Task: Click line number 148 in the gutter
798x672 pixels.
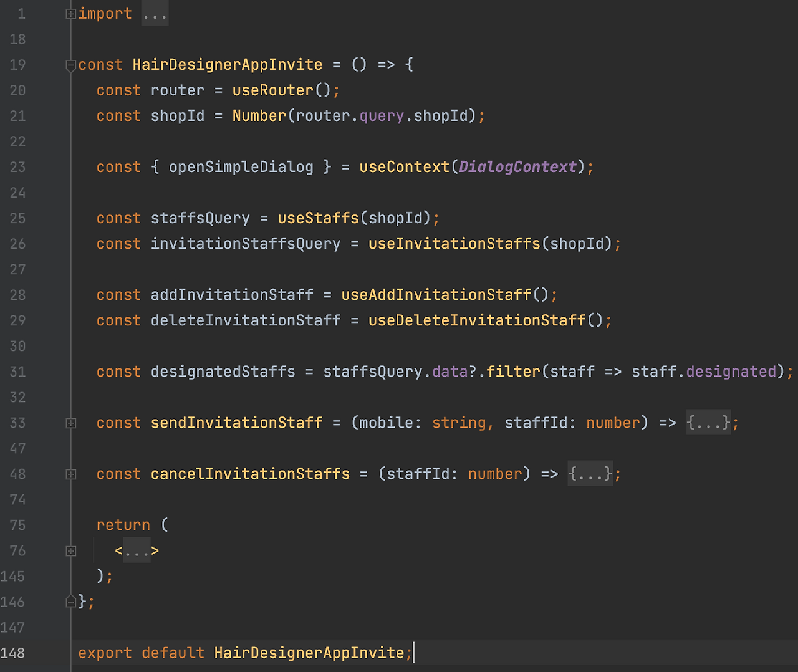Action: (x=13, y=653)
